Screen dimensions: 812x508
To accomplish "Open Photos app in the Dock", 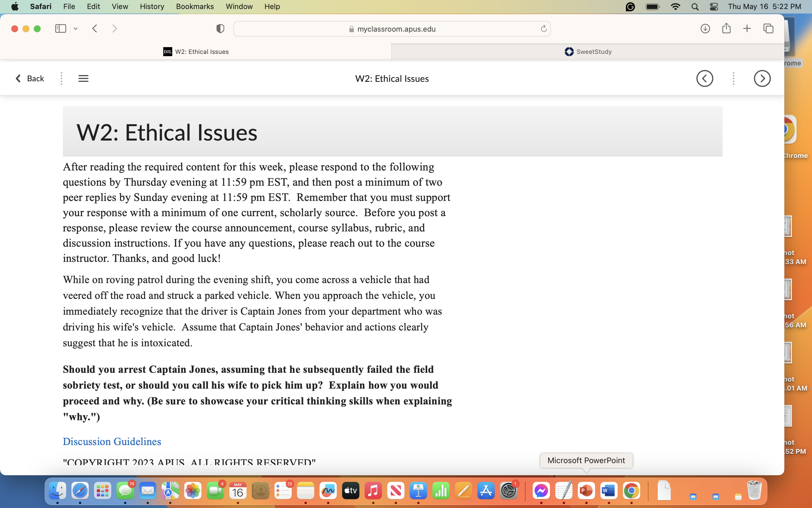I will click(x=193, y=491).
